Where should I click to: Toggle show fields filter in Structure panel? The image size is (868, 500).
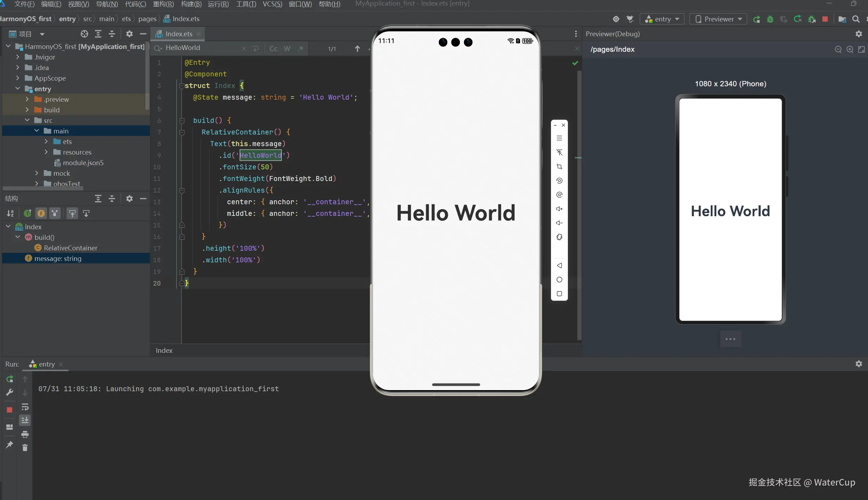click(41, 213)
